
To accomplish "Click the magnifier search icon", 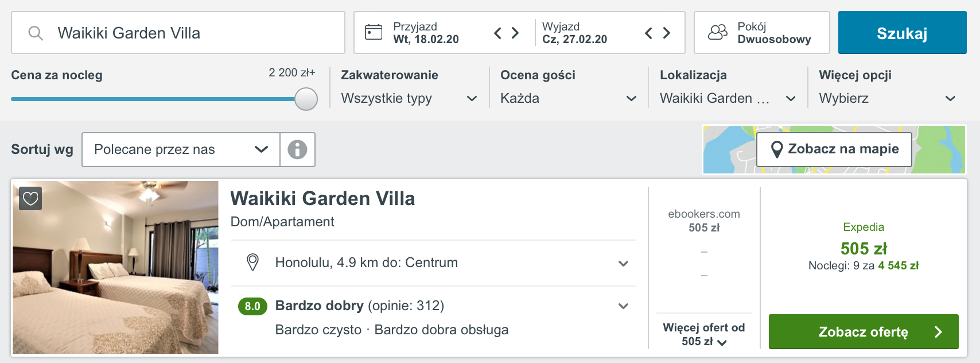I will point(36,33).
